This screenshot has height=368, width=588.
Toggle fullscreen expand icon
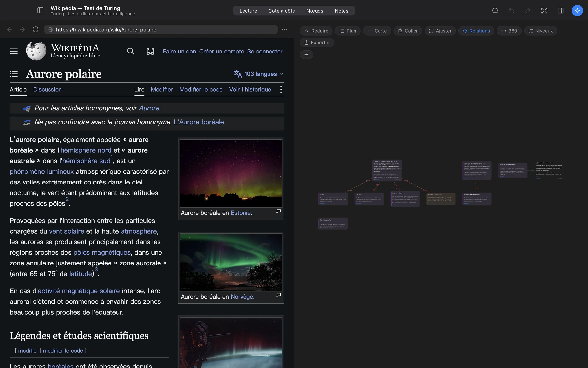click(x=544, y=11)
